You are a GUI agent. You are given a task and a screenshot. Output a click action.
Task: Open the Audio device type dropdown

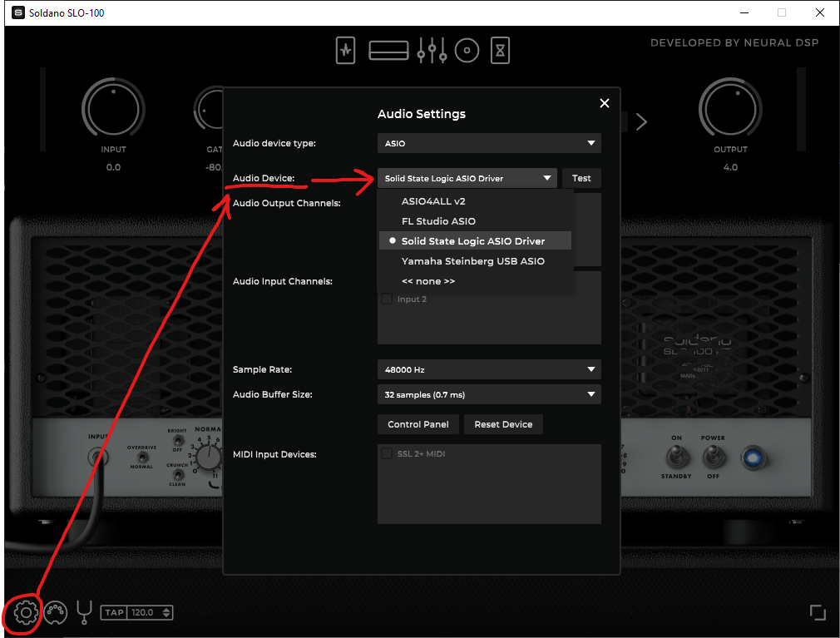point(489,143)
